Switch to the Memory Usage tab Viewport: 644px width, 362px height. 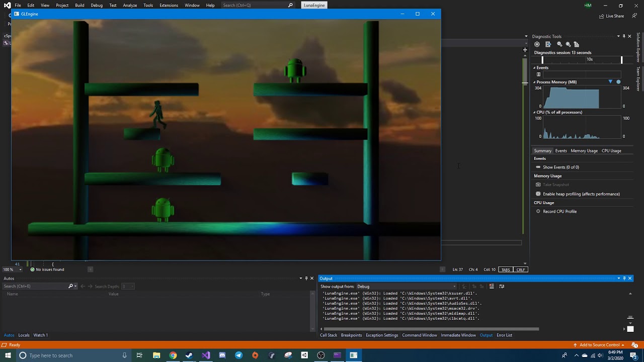[x=584, y=151]
